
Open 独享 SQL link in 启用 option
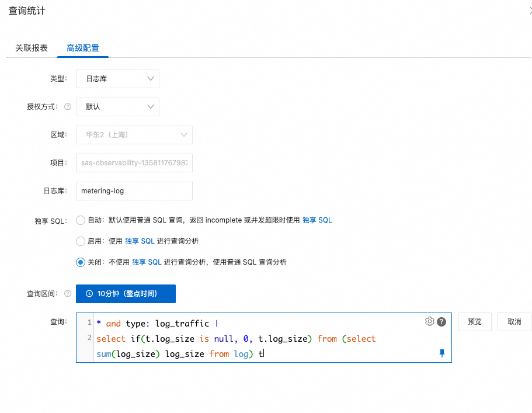point(140,241)
